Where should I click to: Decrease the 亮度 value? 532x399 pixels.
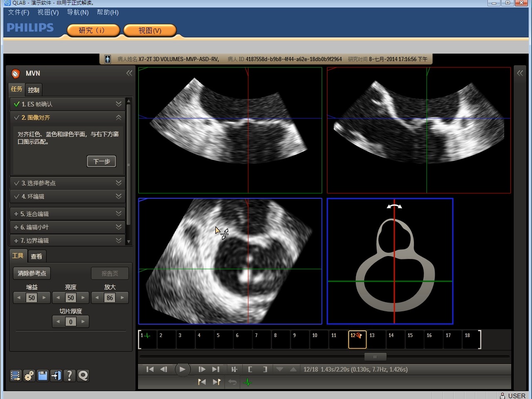[x=58, y=298]
